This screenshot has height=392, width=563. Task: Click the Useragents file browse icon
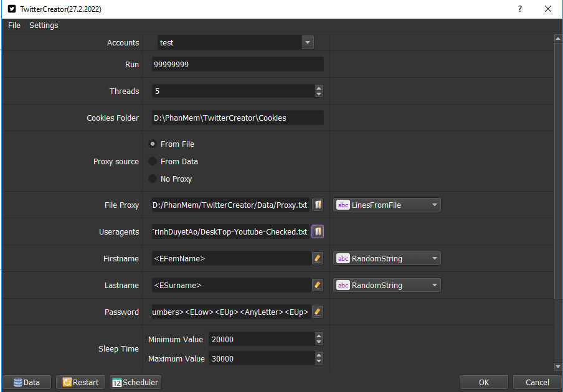tap(318, 231)
